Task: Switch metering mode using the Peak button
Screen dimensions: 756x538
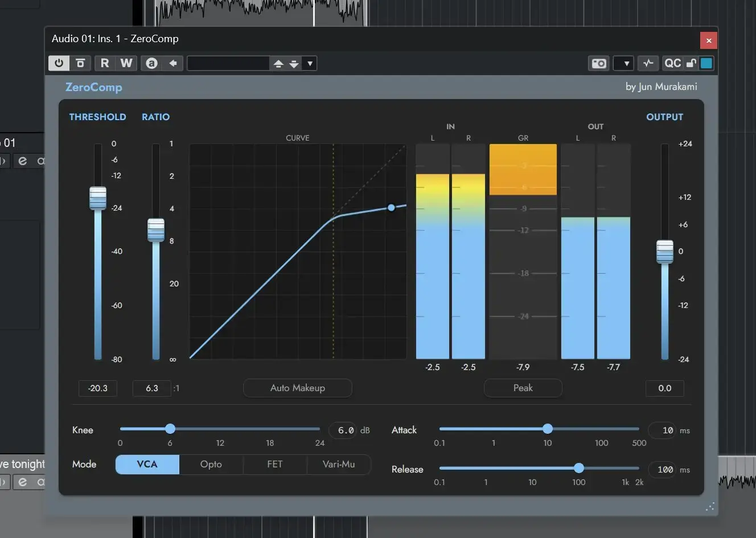Action: point(523,388)
